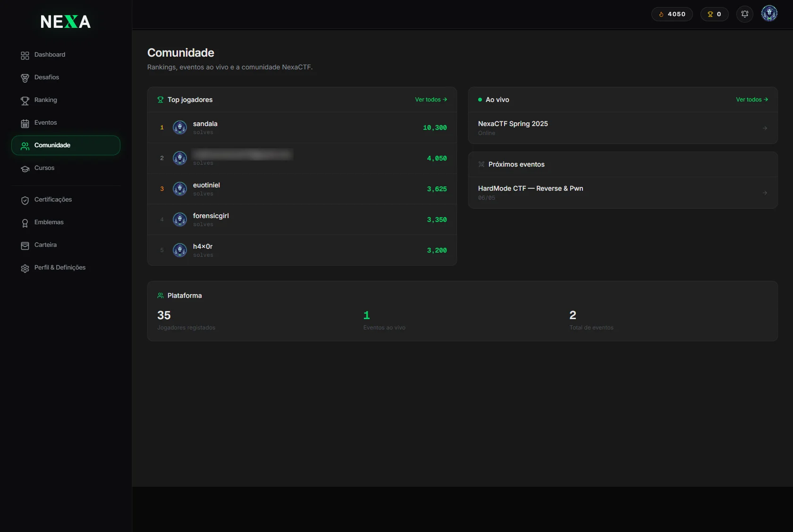This screenshot has height=532, width=793.
Task: Click the 4050 points flame badge
Action: pos(672,14)
